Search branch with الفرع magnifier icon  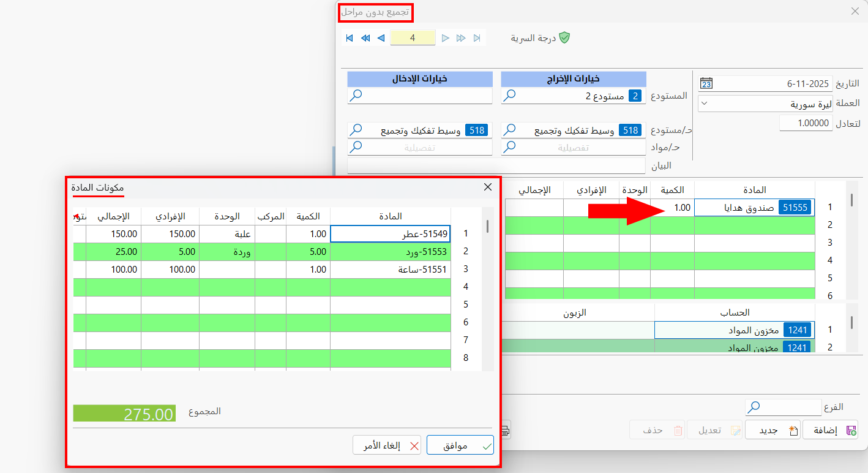(x=754, y=407)
